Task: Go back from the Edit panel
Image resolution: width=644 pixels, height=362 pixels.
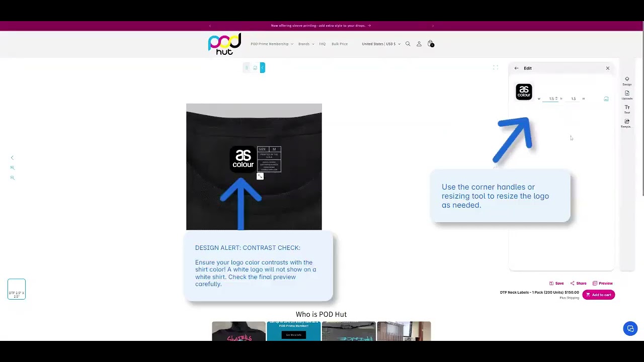Action: pos(516,68)
